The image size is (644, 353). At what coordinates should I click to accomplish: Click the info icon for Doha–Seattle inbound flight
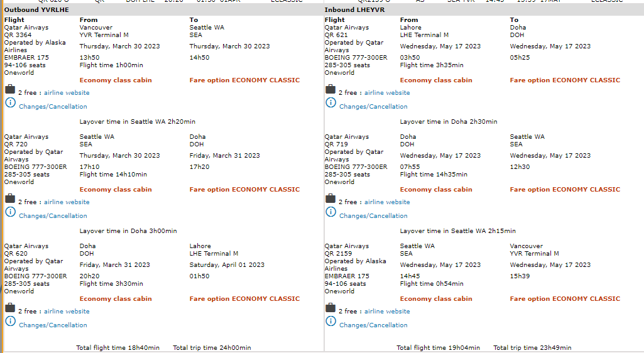coord(330,212)
